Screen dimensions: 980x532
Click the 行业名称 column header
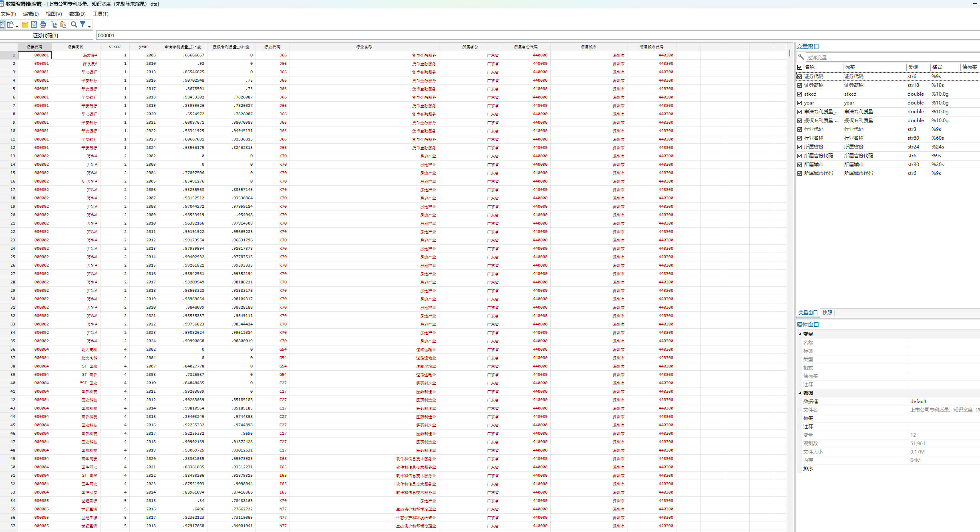click(x=364, y=47)
